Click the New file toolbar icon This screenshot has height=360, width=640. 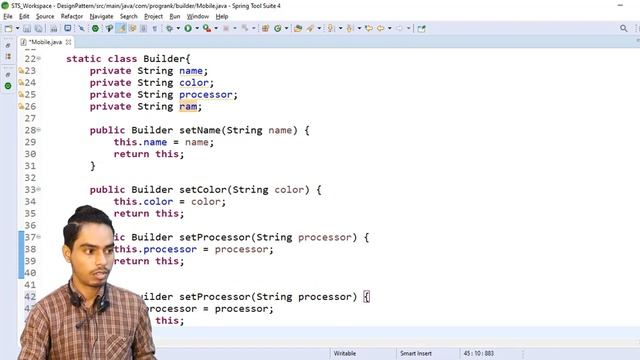(x=9, y=28)
